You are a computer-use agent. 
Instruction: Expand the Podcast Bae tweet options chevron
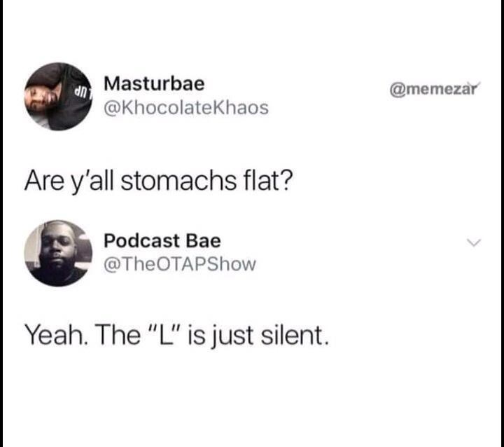[x=474, y=242]
